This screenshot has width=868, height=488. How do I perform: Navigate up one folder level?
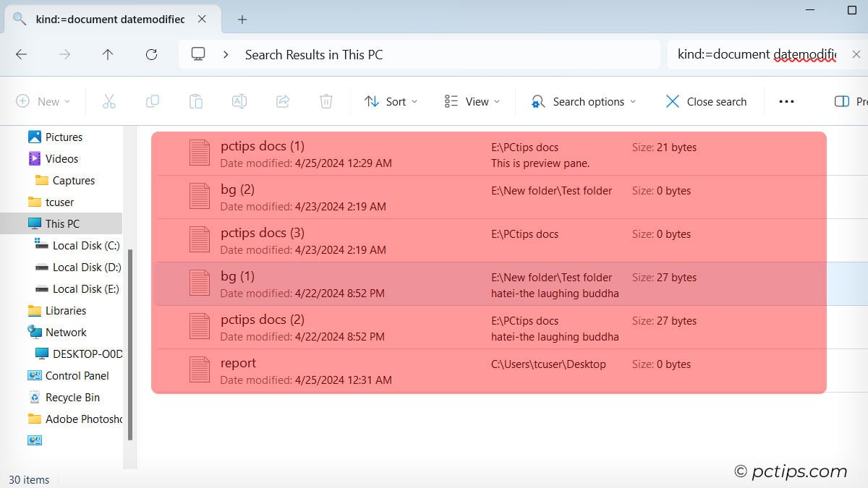coord(108,54)
